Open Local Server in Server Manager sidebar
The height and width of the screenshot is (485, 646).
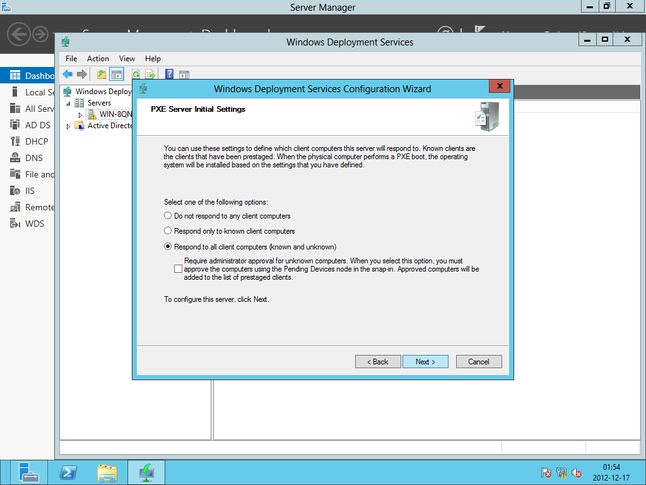point(27,92)
